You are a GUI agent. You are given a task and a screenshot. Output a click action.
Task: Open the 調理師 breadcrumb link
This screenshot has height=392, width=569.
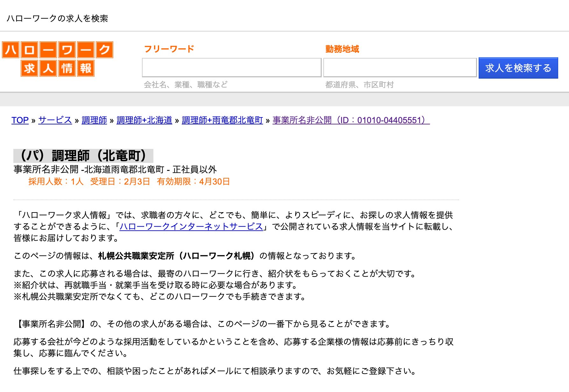tap(94, 120)
